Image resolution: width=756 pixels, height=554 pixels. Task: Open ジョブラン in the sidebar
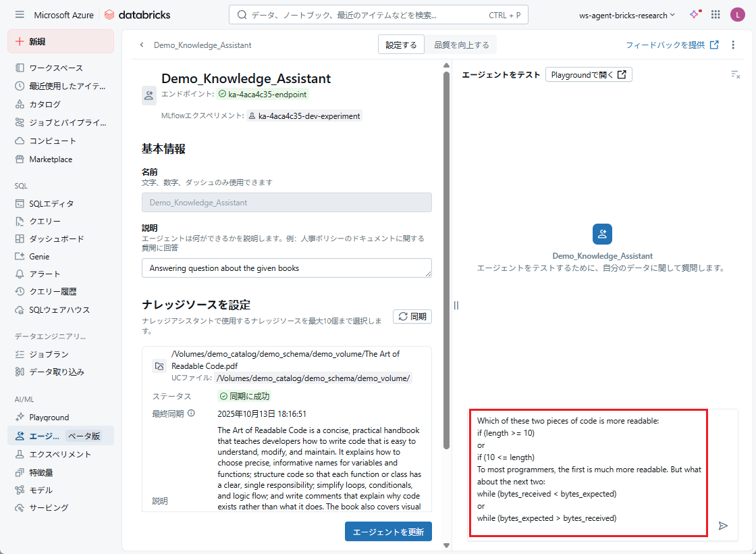(61, 354)
